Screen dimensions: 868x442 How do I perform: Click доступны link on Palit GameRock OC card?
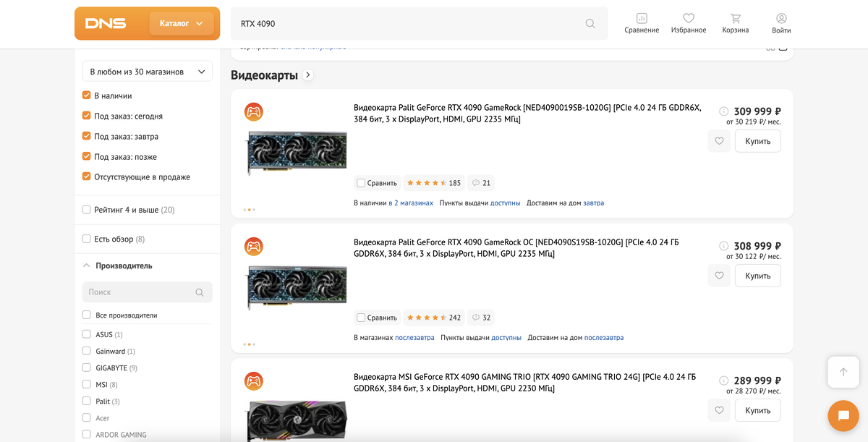tap(506, 338)
